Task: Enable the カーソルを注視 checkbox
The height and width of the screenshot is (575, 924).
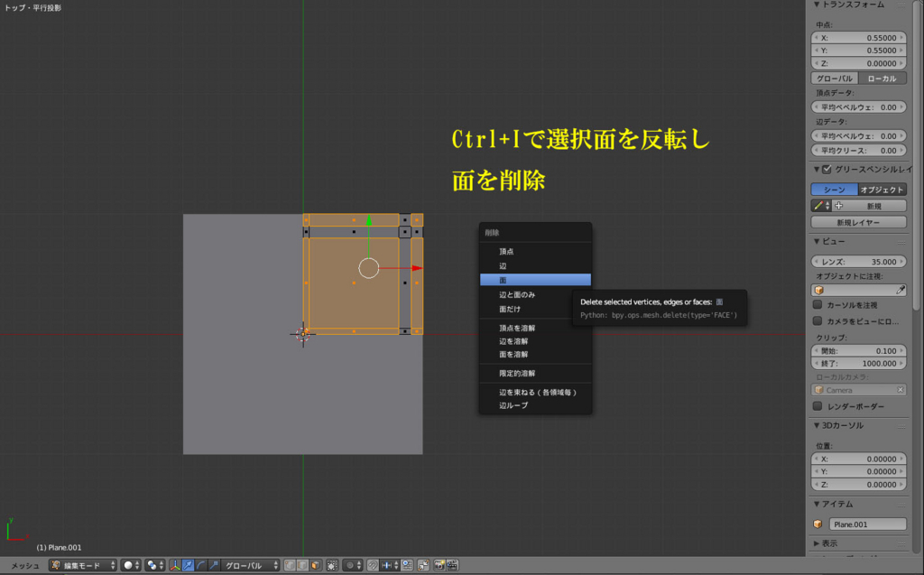Action: [818, 304]
